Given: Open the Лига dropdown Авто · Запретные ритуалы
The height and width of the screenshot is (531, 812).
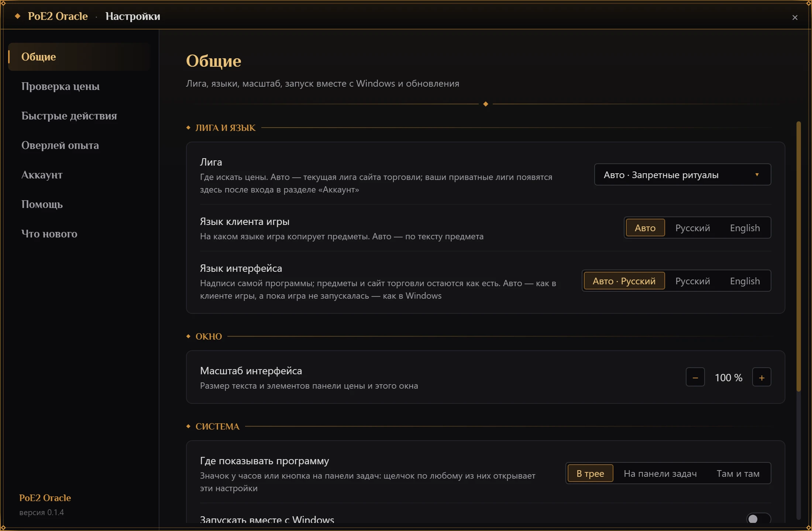Looking at the screenshot, I should 682,174.
